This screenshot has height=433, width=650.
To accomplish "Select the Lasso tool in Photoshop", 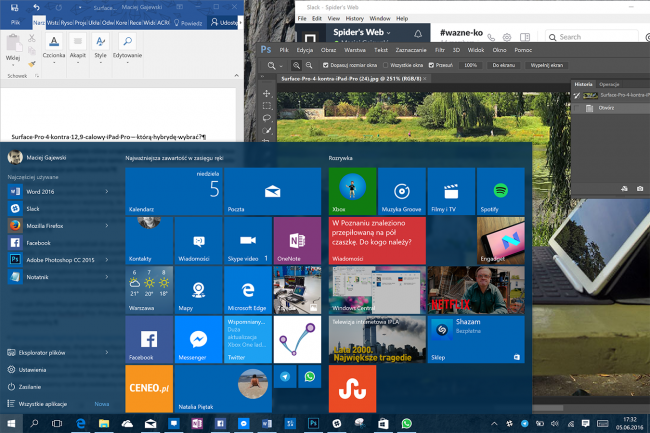I will (x=267, y=118).
